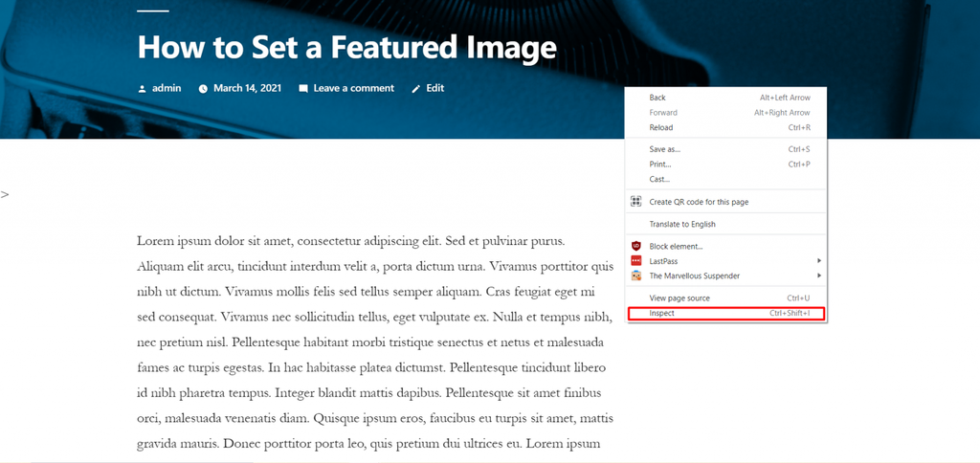
Task: Expand the LastPass submenu arrow
Action: pyautogui.click(x=819, y=260)
